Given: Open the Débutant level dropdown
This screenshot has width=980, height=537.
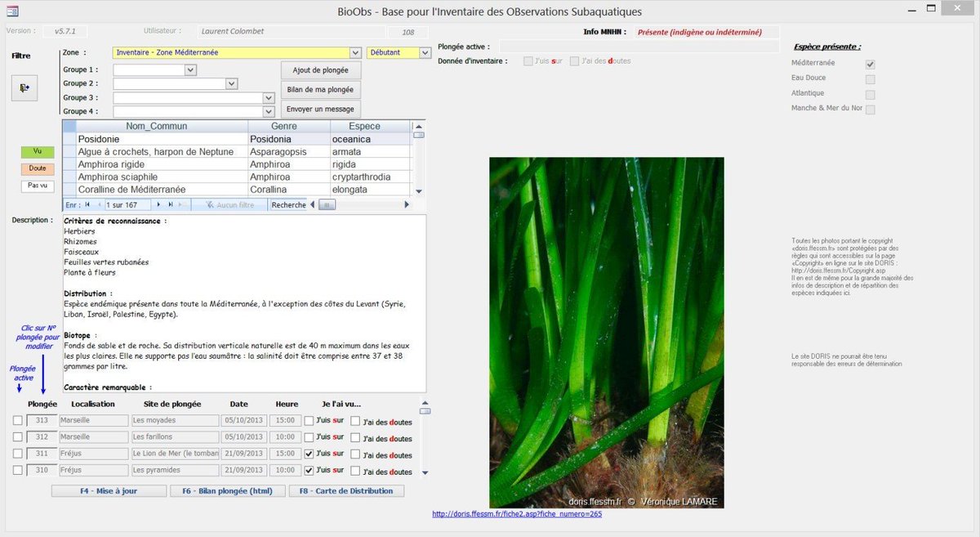Looking at the screenshot, I should click(425, 52).
